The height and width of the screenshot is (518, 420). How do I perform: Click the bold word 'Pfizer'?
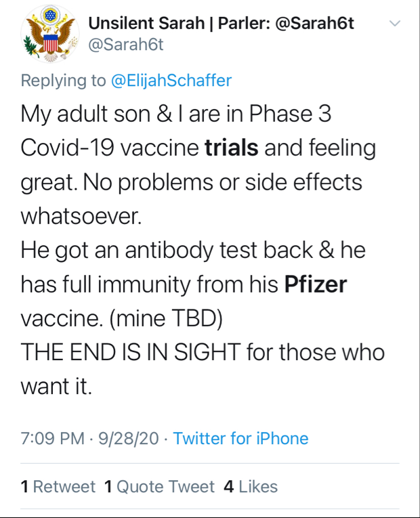point(316,284)
